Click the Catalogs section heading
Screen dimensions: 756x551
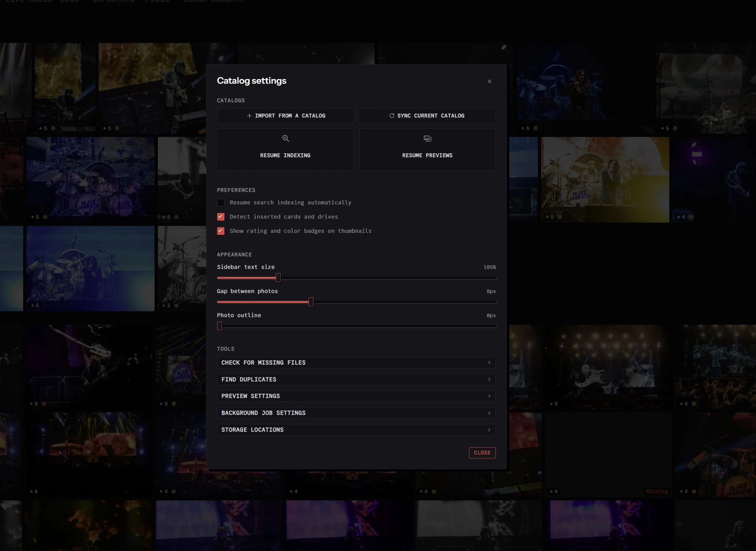tap(231, 101)
